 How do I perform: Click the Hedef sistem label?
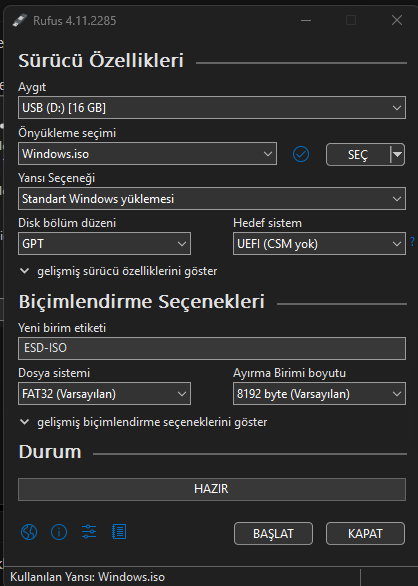pyautogui.click(x=267, y=223)
